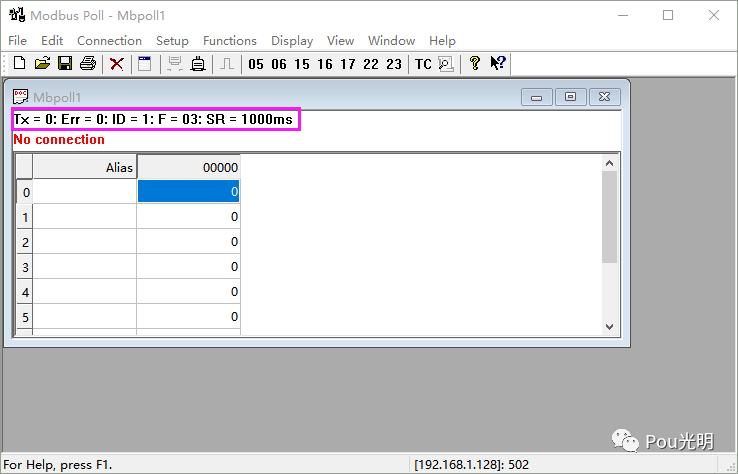
Task: Select function 23 read/write registers
Action: (394, 64)
